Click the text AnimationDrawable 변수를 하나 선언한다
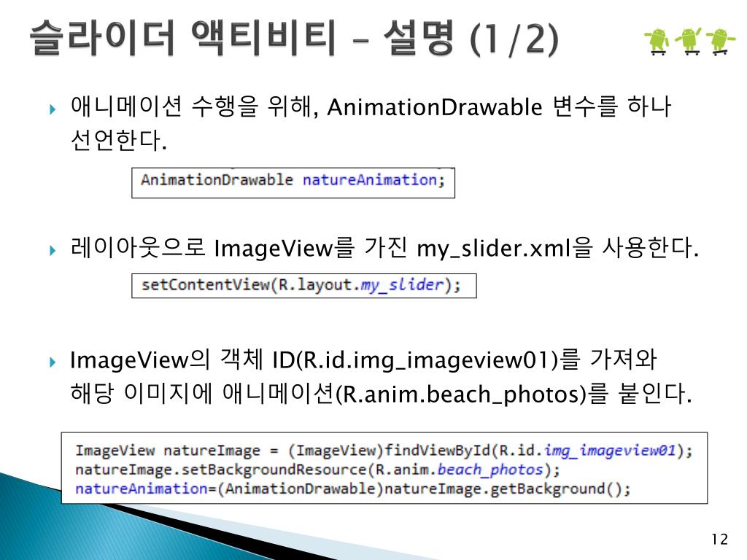 click(x=371, y=122)
